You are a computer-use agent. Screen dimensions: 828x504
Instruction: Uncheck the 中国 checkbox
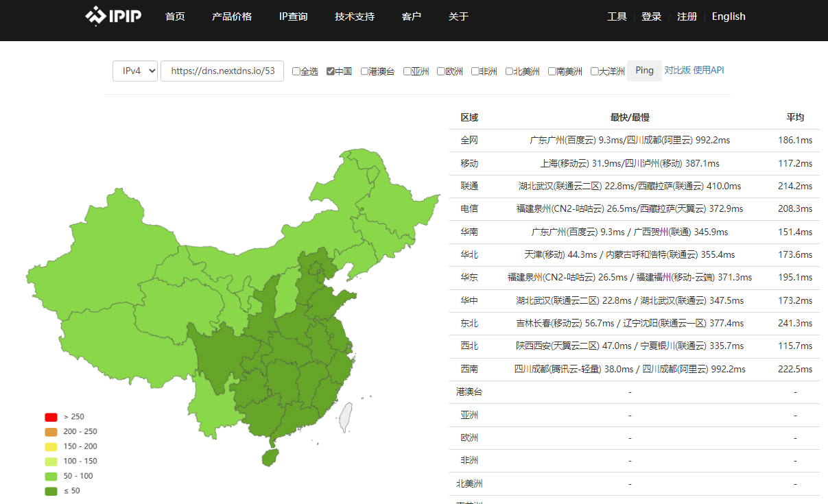tap(331, 71)
